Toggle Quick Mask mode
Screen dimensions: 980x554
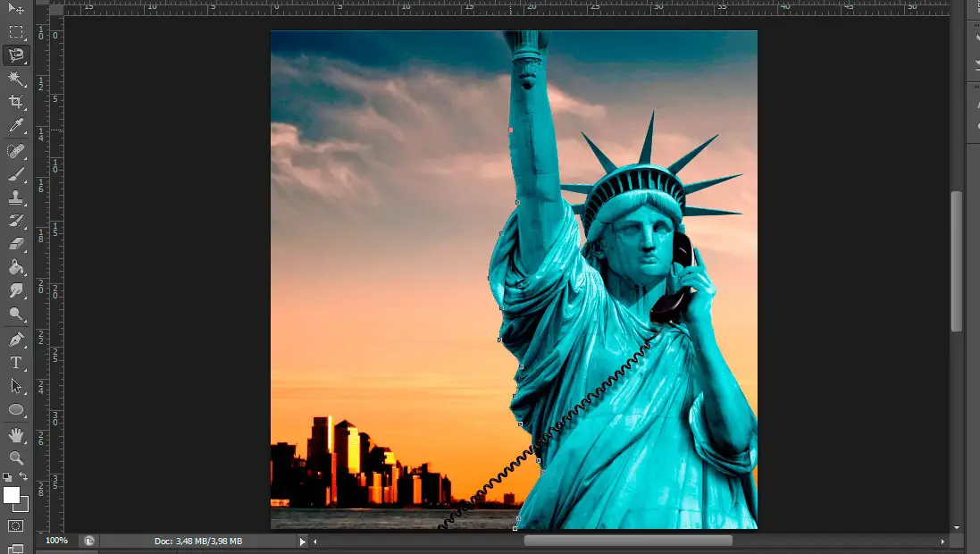coord(16,526)
